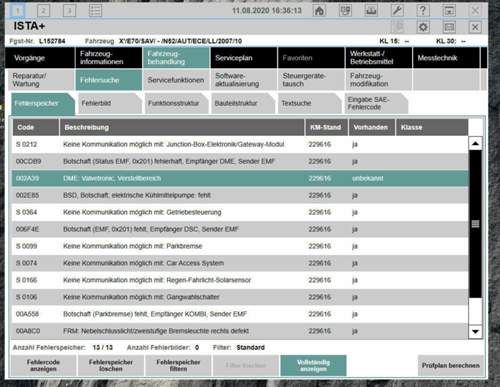This screenshot has width=500, height=387.
Task: Open the Favoriten main tab
Action: click(x=311, y=58)
